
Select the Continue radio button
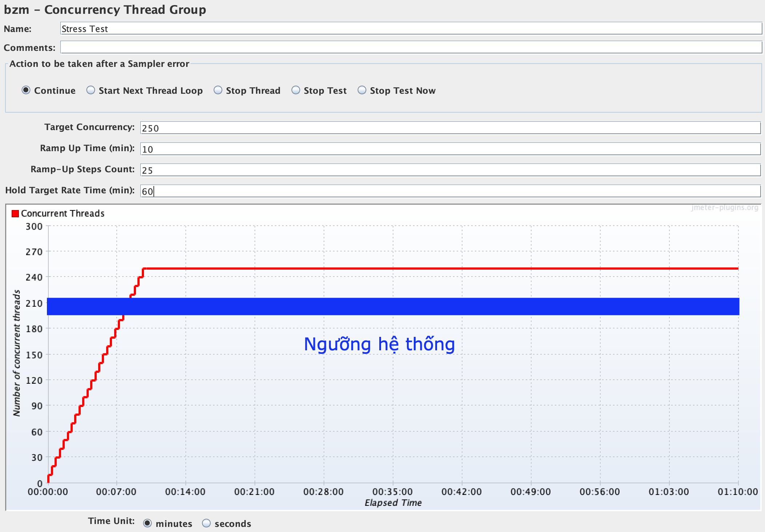tap(26, 90)
